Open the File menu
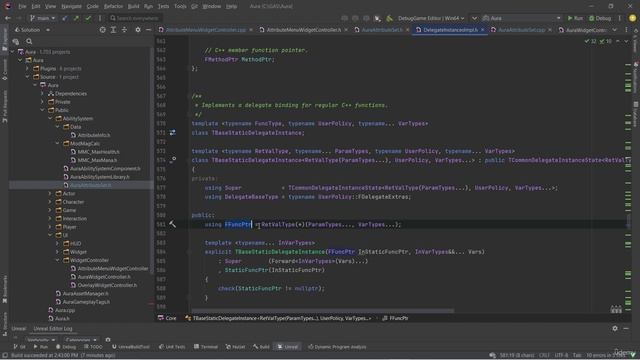 point(22,6)
